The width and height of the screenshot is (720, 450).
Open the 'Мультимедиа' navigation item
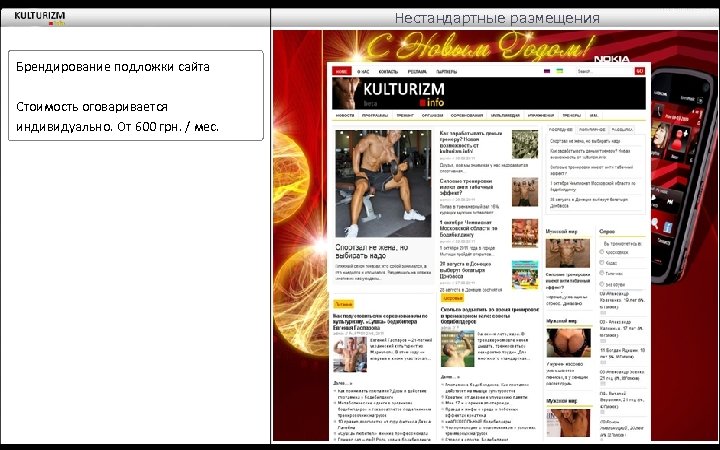[x=505, y=115]
